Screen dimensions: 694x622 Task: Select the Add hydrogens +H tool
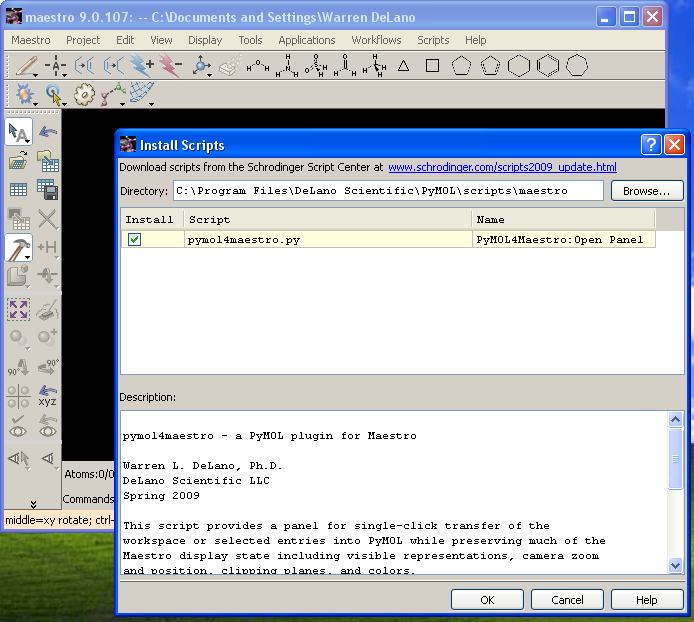[47, 247]
